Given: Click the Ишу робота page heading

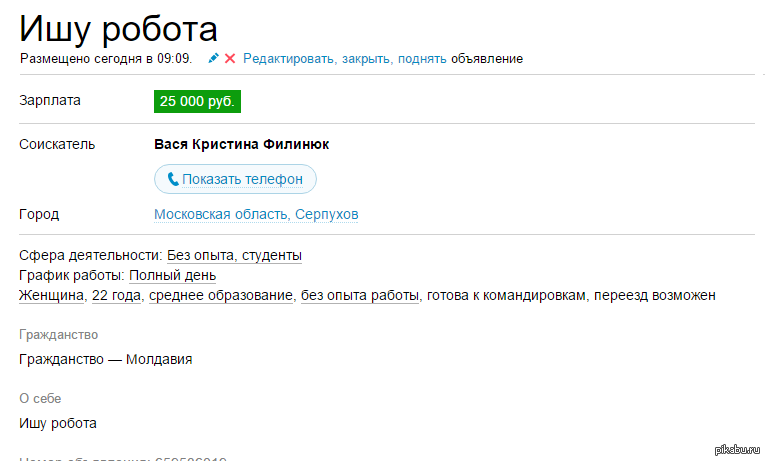Looking at the screenshot, I should click(118, 28).
